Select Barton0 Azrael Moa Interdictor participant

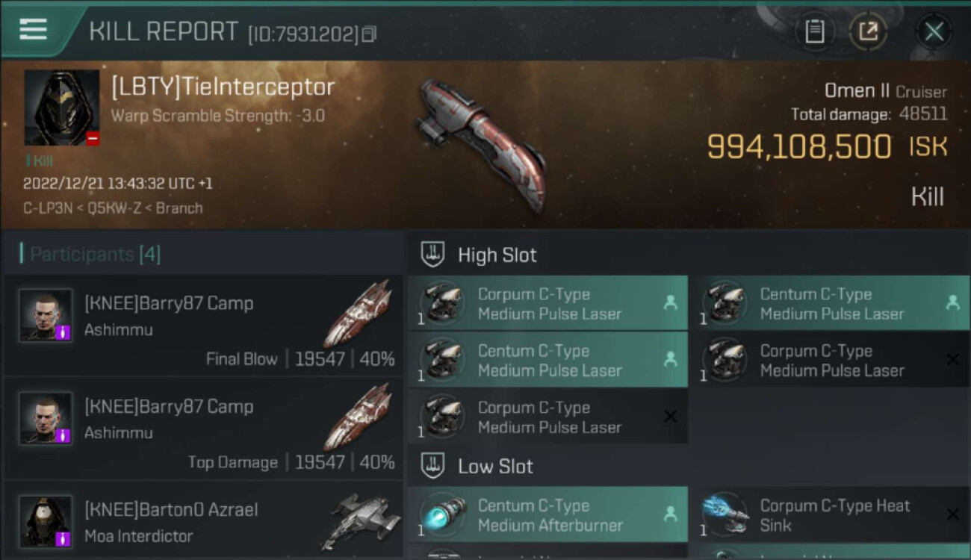pos(203,521)
